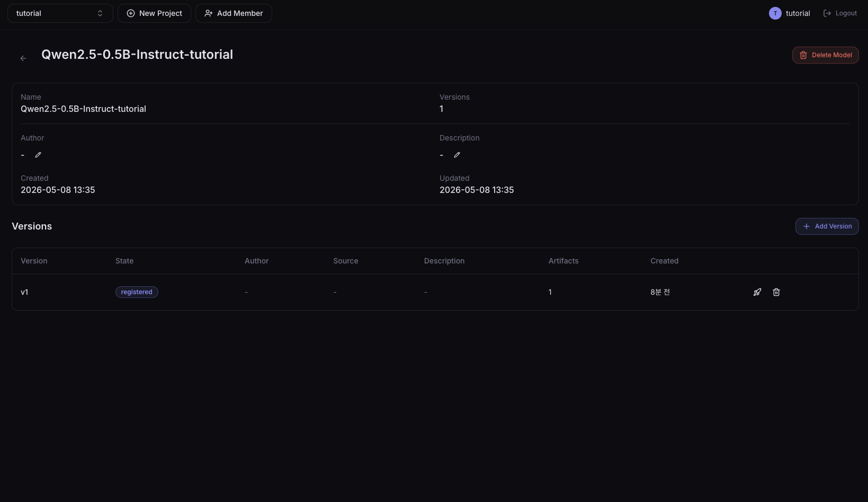Edit the Author field with pencil icon
The width and height of the screenshot is (868, 502).
(x=38, y=155)
